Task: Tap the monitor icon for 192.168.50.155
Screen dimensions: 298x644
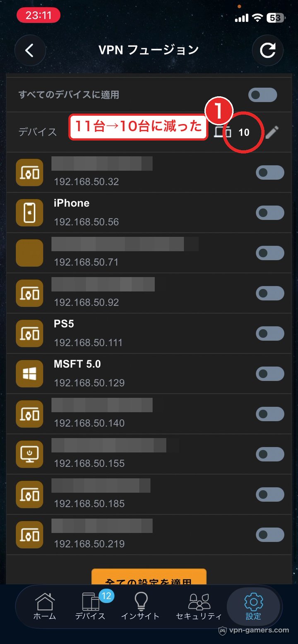Action: (x=29, y=454)
